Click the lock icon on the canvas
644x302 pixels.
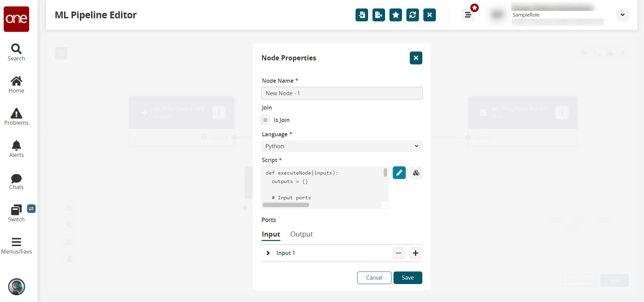[69, 259]
